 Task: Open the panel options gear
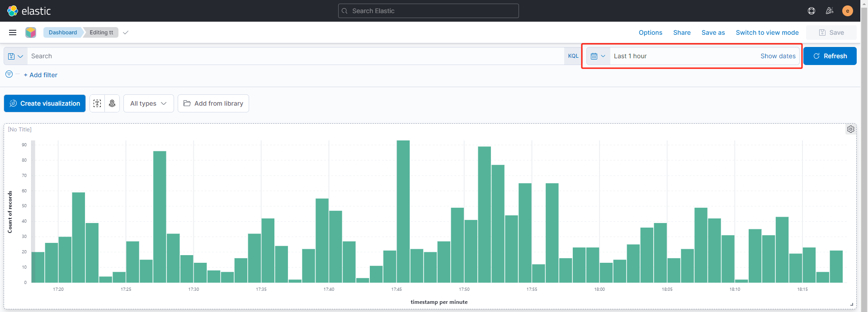coord(850,130)
